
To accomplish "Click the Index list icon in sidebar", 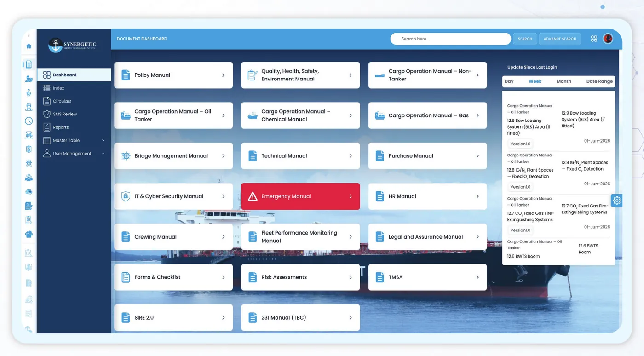I will (46, 88).
